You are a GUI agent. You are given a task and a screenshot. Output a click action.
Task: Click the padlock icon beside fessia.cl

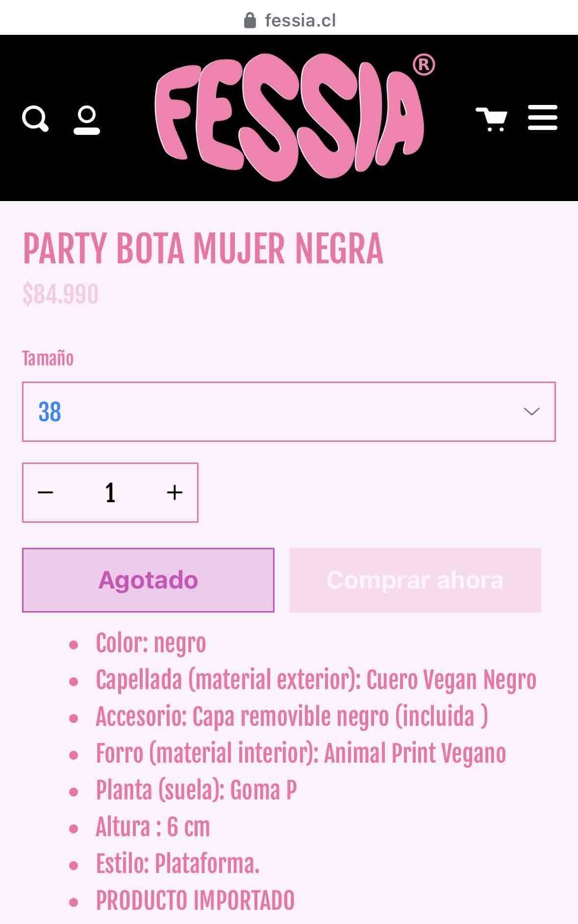(x=250, y=20)
